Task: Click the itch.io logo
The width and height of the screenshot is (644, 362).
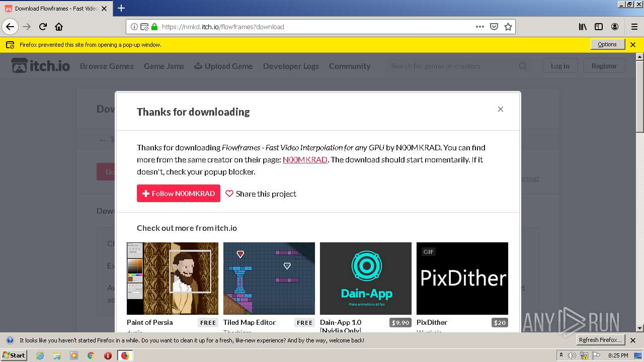Action: tap(40, 66)
